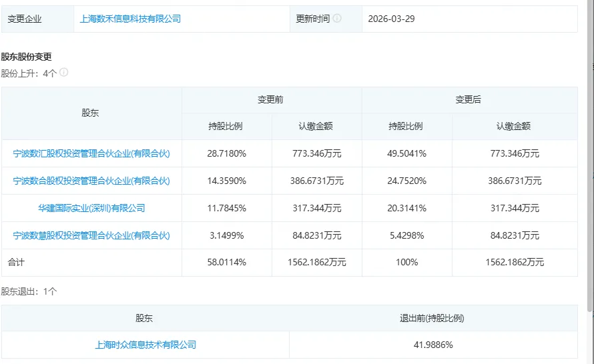The width and height of the screenshot is (594, 364).
Task: Click 11.7845% share ratio cell
Action: click(x=226, y=208)
